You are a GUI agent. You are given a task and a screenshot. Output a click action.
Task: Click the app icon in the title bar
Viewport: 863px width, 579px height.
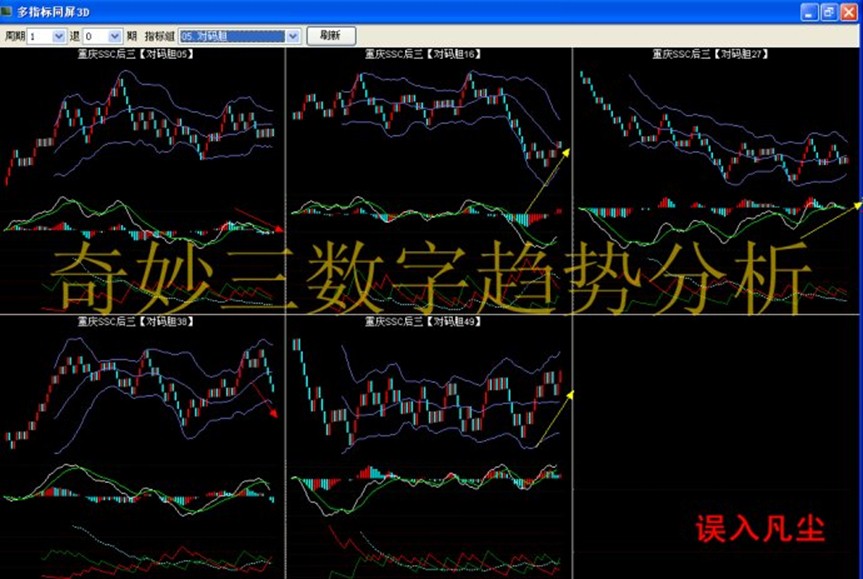point(9,12)
